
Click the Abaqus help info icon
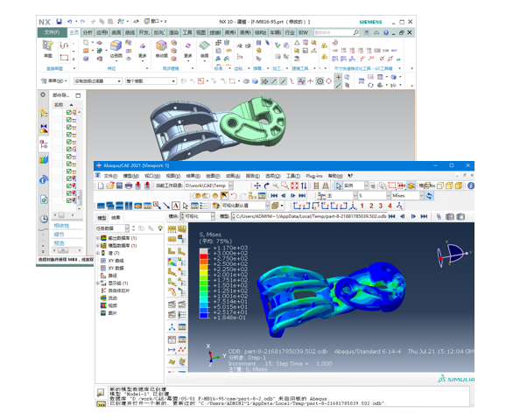coord(470,185)
